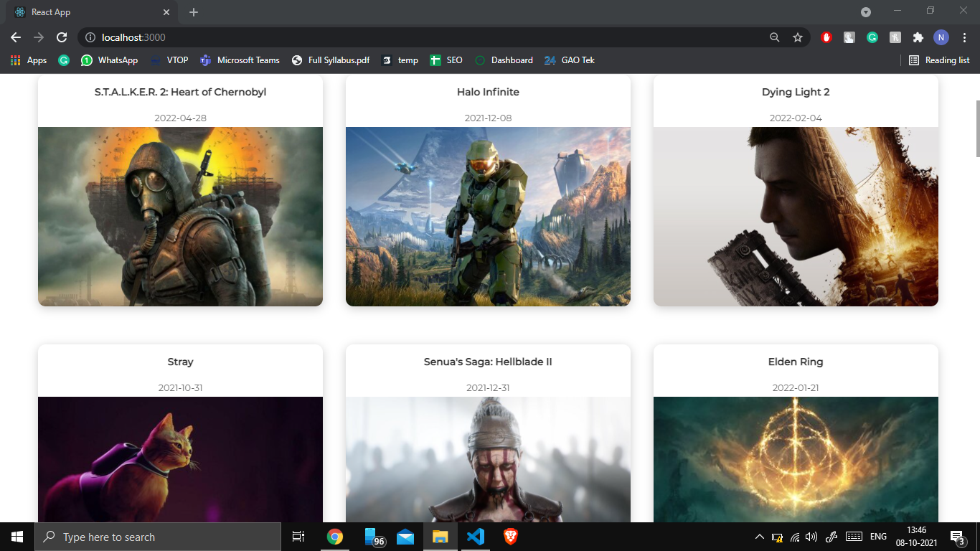Open the WhatsApp bookmark
Image resolution: width=980 pixels, height=551 pixels.
click(x=110, y=60)
